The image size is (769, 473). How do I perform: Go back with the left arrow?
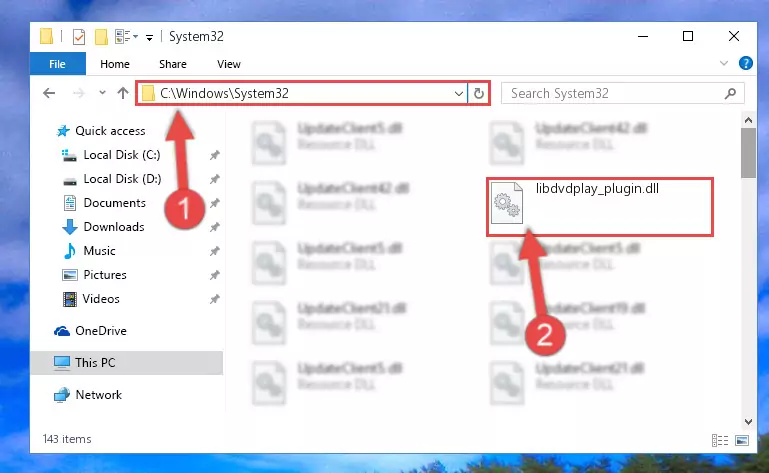click(x=49, y=93)
